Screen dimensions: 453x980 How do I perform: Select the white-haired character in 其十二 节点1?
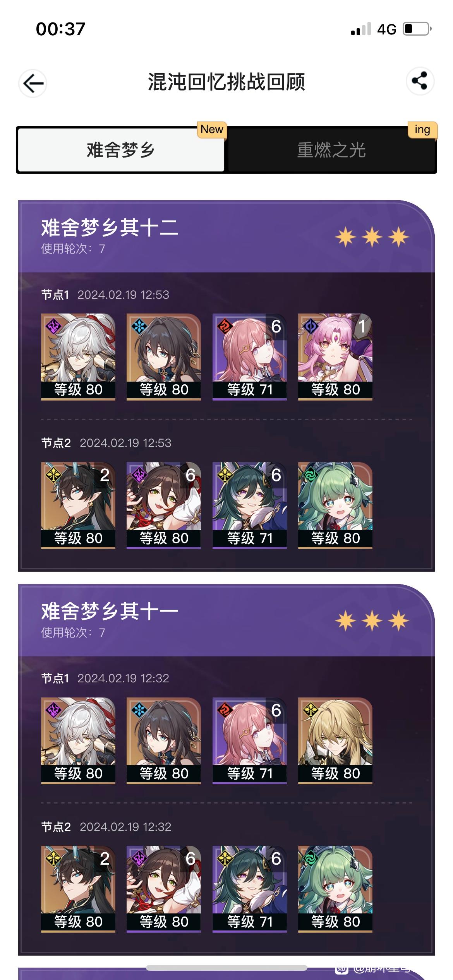pyautogui.click(x=78, y=356)
